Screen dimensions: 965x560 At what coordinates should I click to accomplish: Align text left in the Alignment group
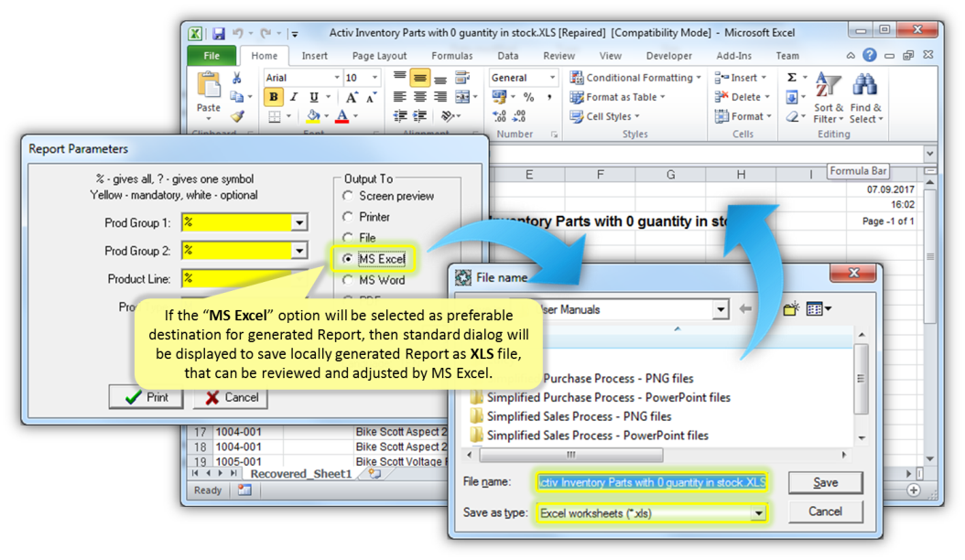coord(400,97)
